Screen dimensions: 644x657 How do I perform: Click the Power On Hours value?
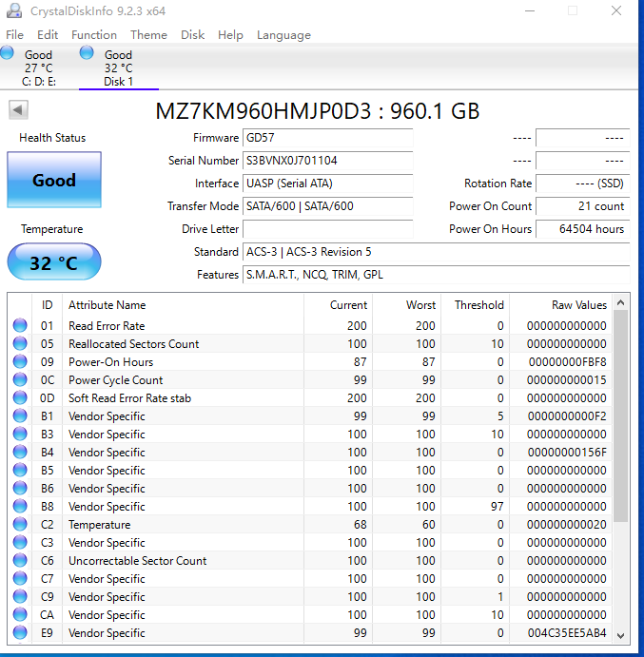coord(583,229)
